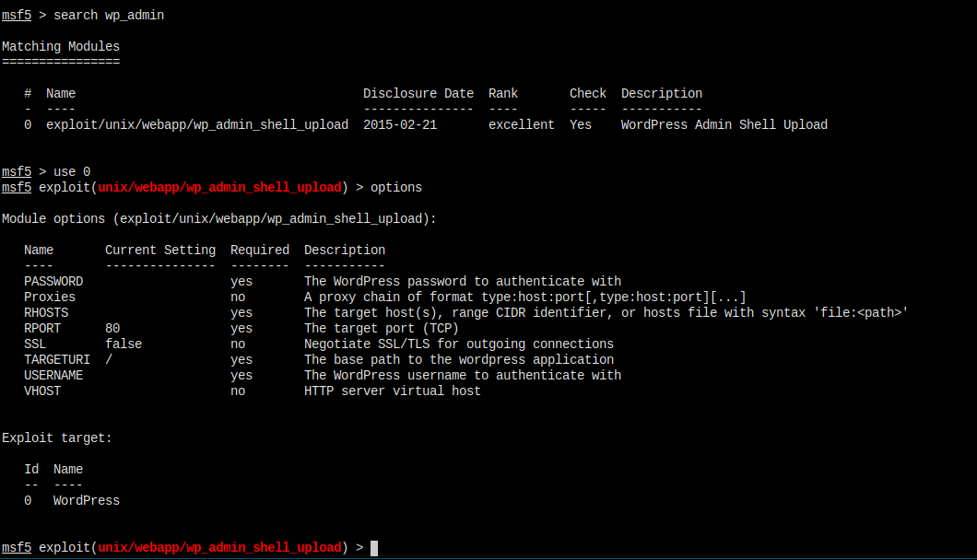This screenshot has height=560, width=977.
Task: Select 'WordPress Admin Shell Upload' description
Action: click(724, 124)
